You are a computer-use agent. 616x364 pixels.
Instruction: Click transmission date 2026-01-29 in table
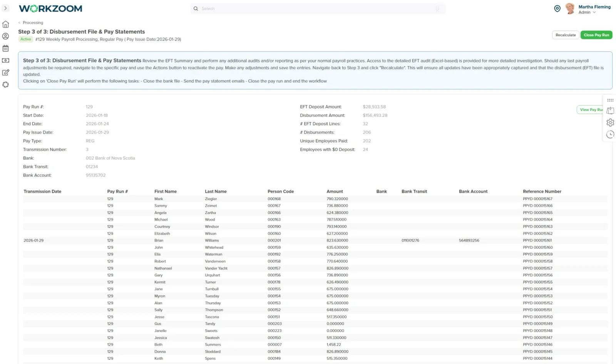[33, 240]
